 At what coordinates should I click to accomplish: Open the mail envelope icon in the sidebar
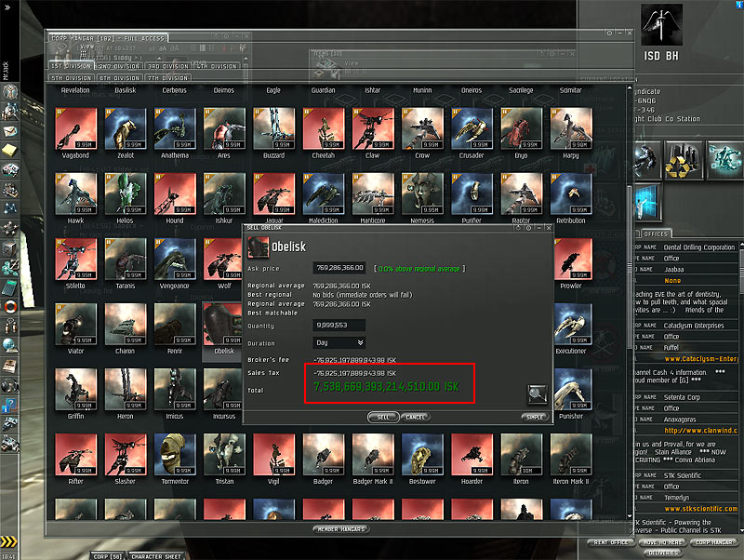click(x=10, y=130)
